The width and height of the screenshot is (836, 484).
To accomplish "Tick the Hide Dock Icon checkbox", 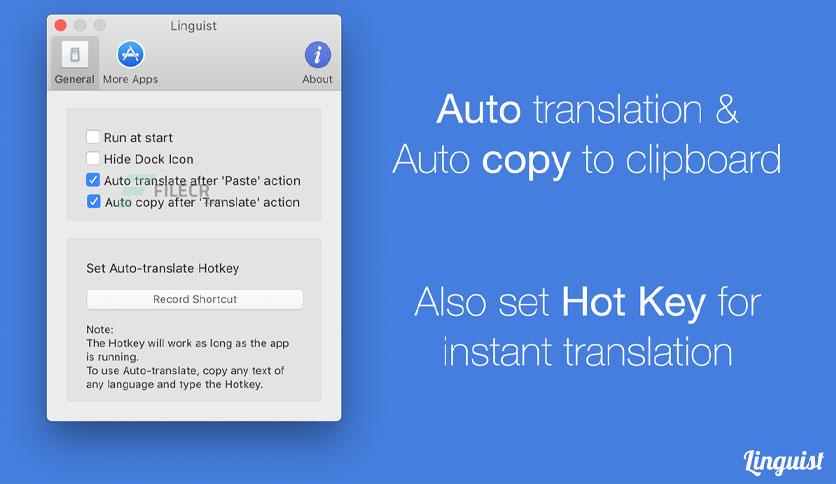I will [x=93, y=158].
